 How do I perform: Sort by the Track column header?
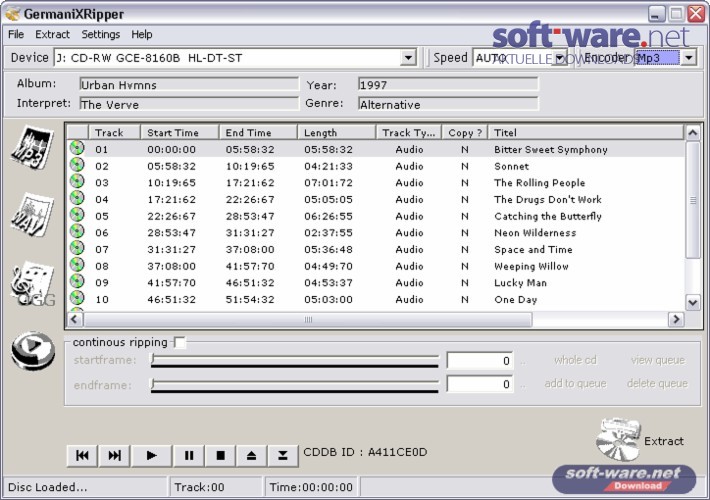114,132
